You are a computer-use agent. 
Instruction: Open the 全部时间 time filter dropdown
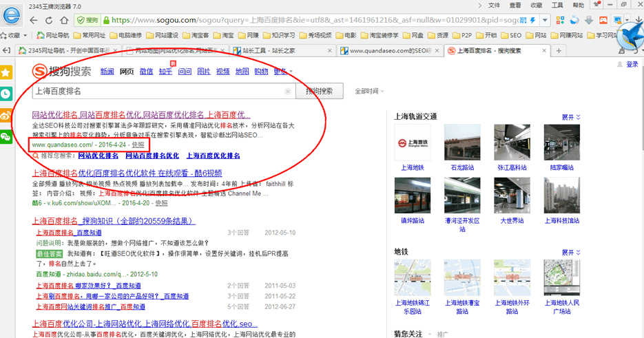coord(369,91)
